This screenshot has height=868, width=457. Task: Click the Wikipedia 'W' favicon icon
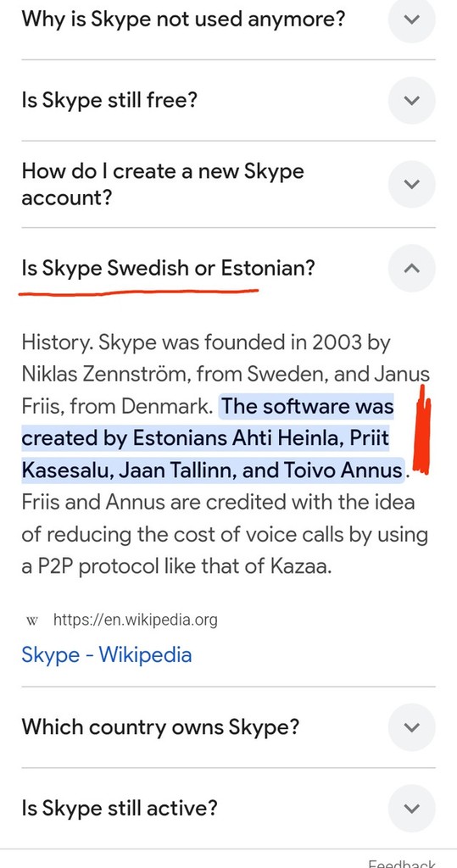tap(31, 620)
